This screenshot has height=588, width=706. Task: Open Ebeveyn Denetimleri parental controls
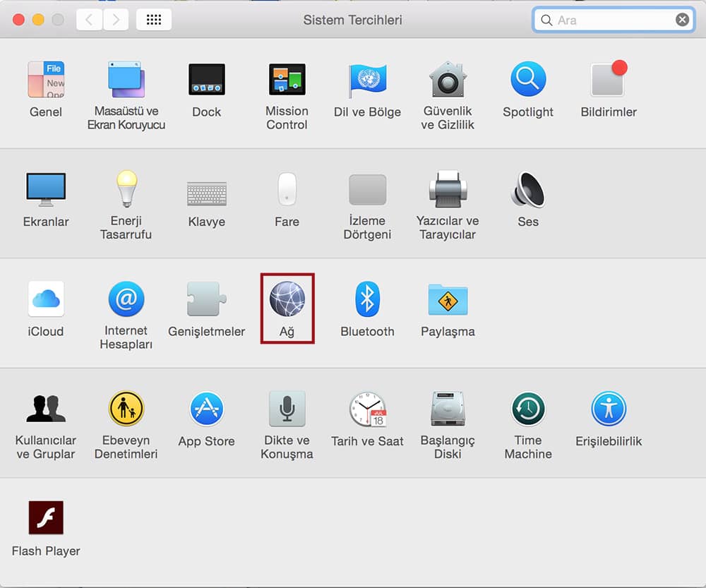coord(126,409)
